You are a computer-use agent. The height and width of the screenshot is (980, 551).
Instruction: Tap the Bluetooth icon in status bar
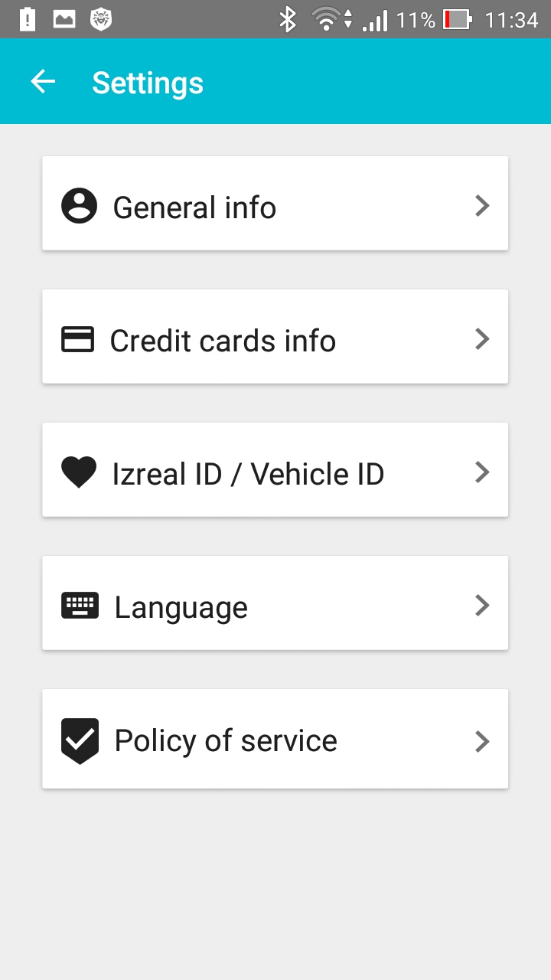(x=288, y=19)
